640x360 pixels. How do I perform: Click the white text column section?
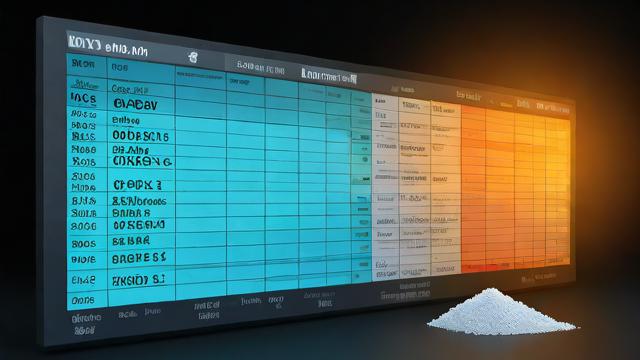tap(416, 187)
